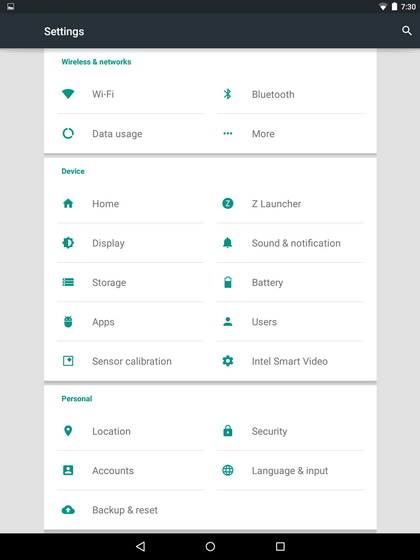Open the Storage settings entry

point(131,282)
